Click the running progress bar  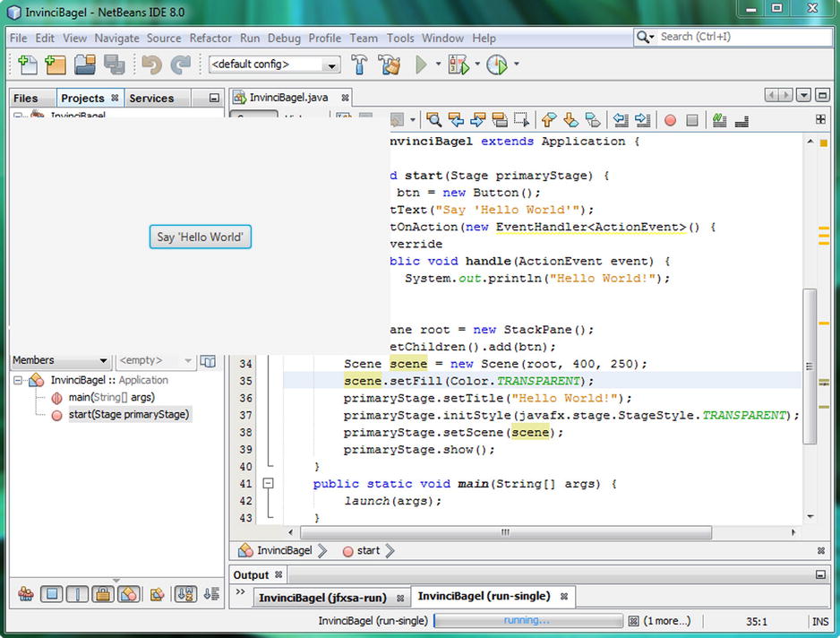(528, 620)
